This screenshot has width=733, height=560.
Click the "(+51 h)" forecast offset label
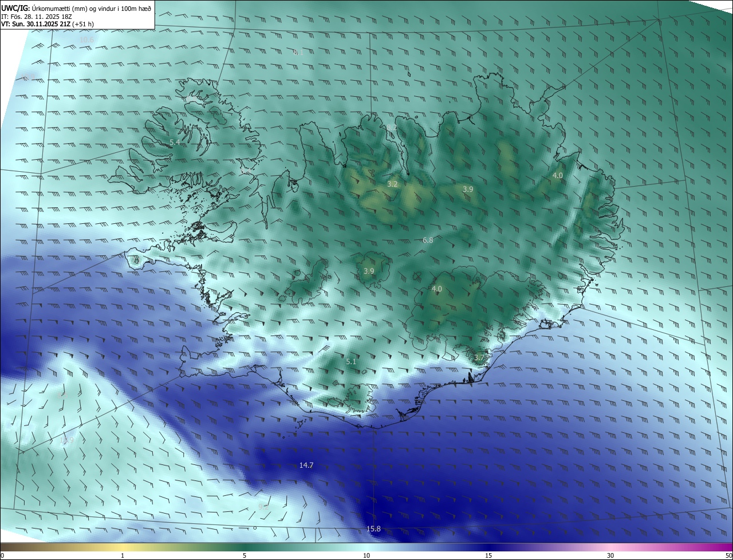tap(84, 25)
